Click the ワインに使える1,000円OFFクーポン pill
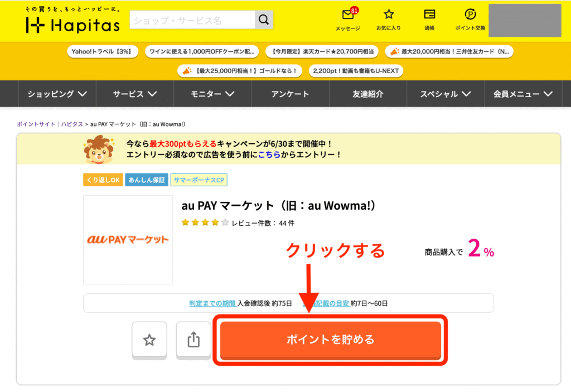Screen dimensions: 571x392 pyautogui.click(x=202, y=51)
